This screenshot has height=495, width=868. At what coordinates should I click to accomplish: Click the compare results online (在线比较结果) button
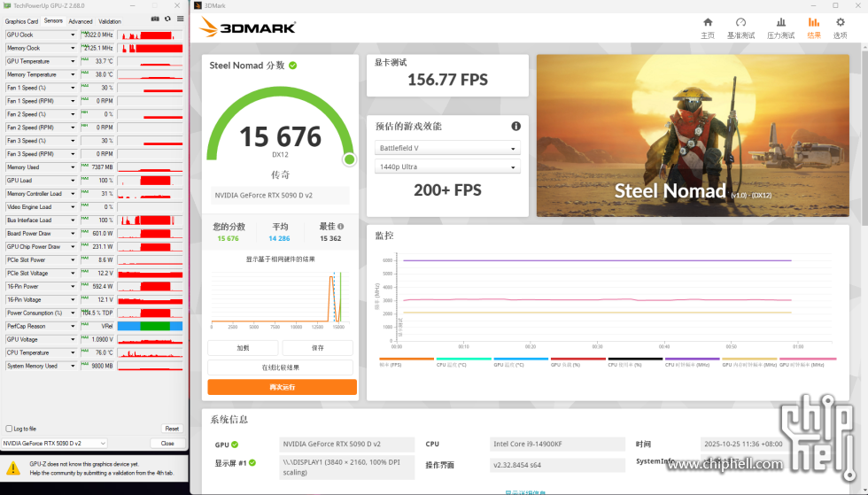(x=282, y=367)
